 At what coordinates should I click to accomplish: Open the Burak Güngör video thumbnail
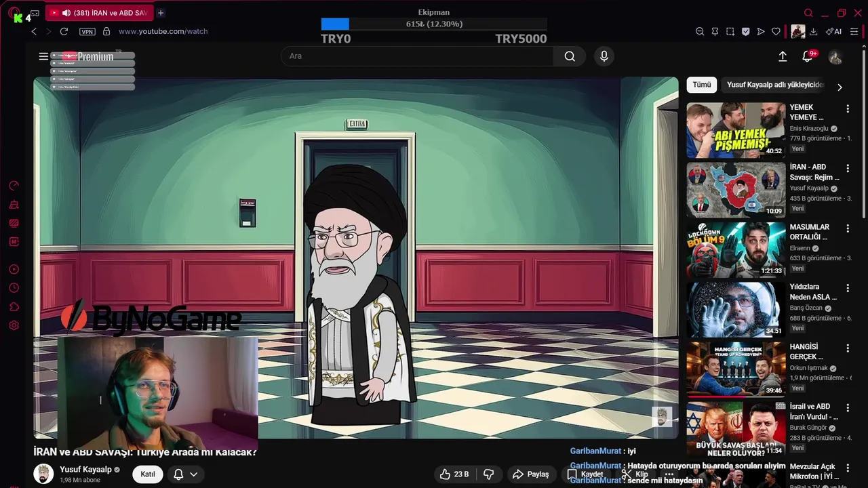pyautogui.click(x=736, y=429)
